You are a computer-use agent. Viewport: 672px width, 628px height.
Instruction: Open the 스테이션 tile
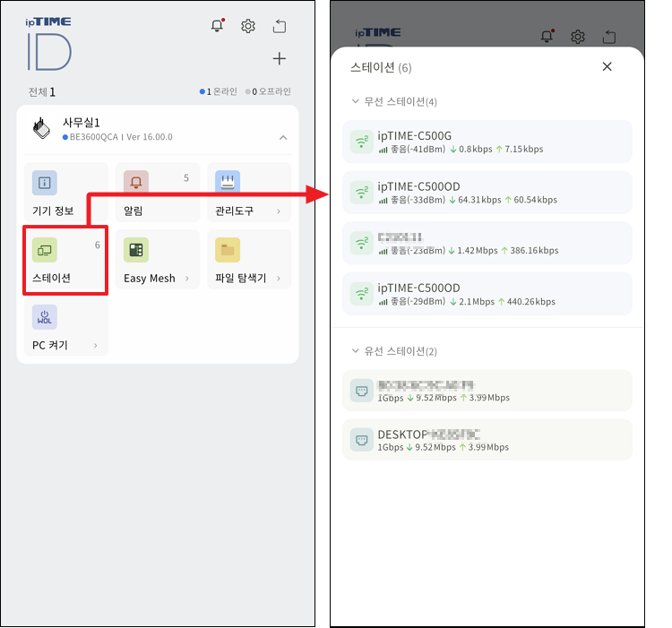pyautogui.click(x=65, y=260)
